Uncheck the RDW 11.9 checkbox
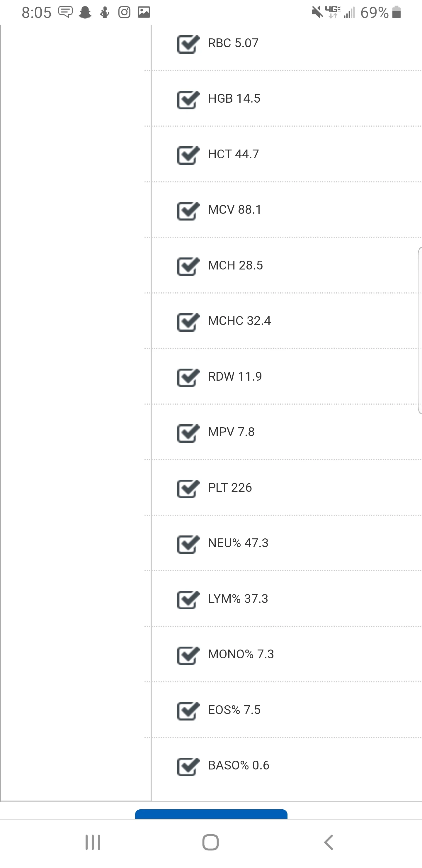 pyautogui.click(x=188, y=377)
